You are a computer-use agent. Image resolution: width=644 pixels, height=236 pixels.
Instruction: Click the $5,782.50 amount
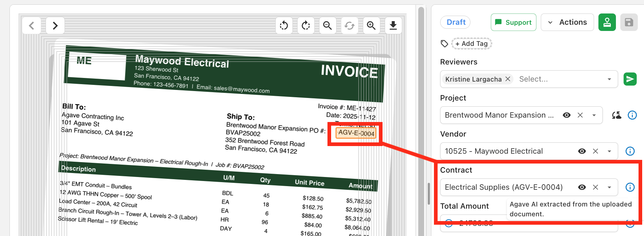[359, 201]
